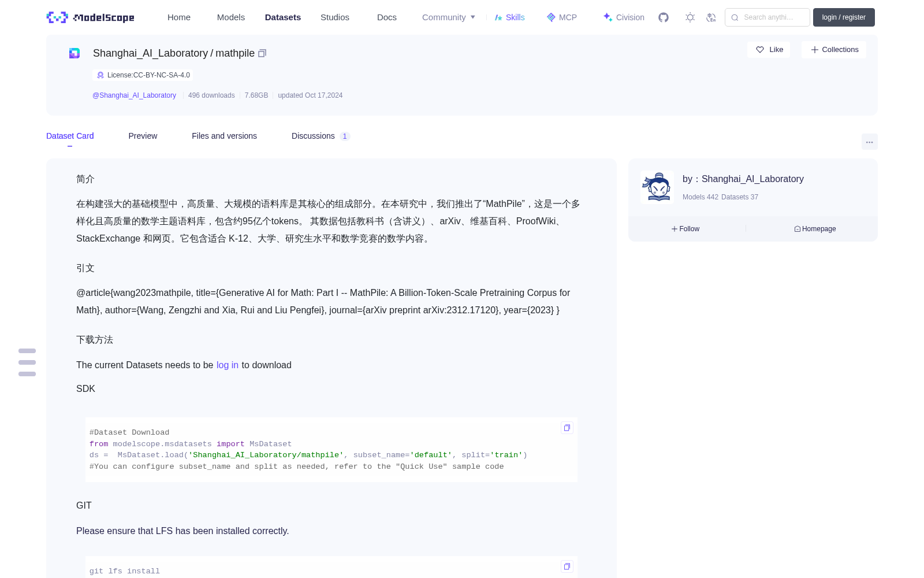Click the 'log in' link to download
This screenshot has height=578, width=924.
click(228, 365)
